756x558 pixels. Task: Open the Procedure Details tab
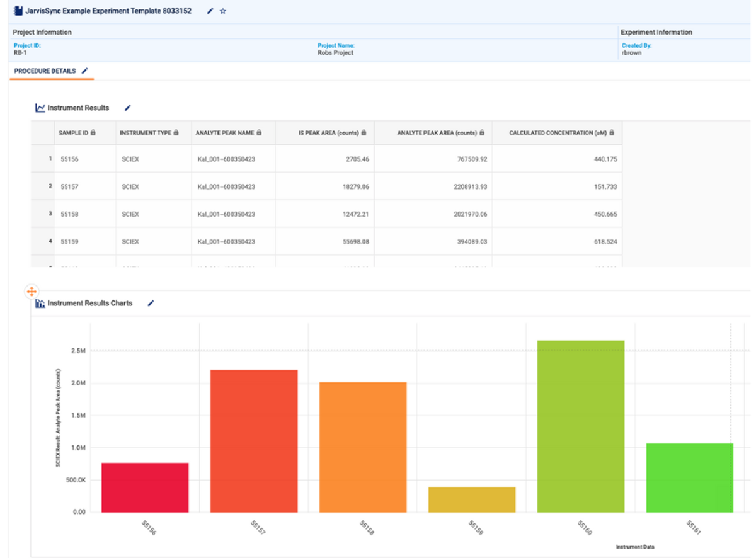click(45, 71)
